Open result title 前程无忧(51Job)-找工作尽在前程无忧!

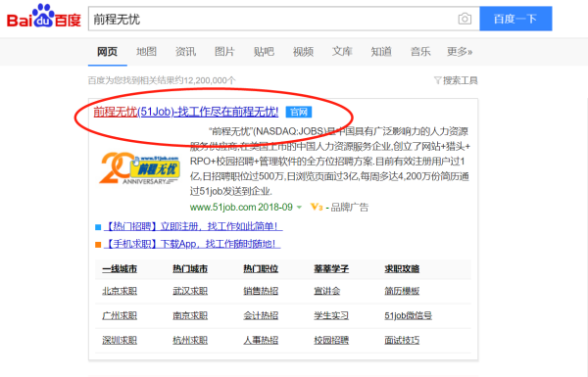(x=186, y=112)
